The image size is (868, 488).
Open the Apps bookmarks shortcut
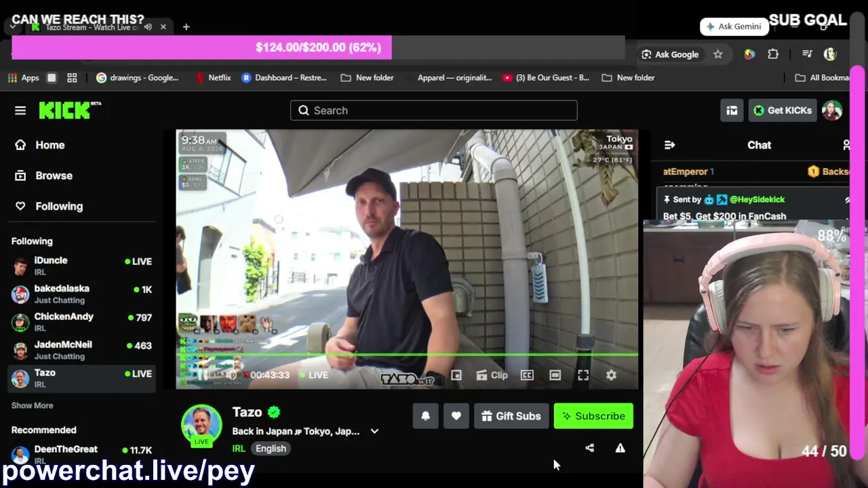(24, 78)
